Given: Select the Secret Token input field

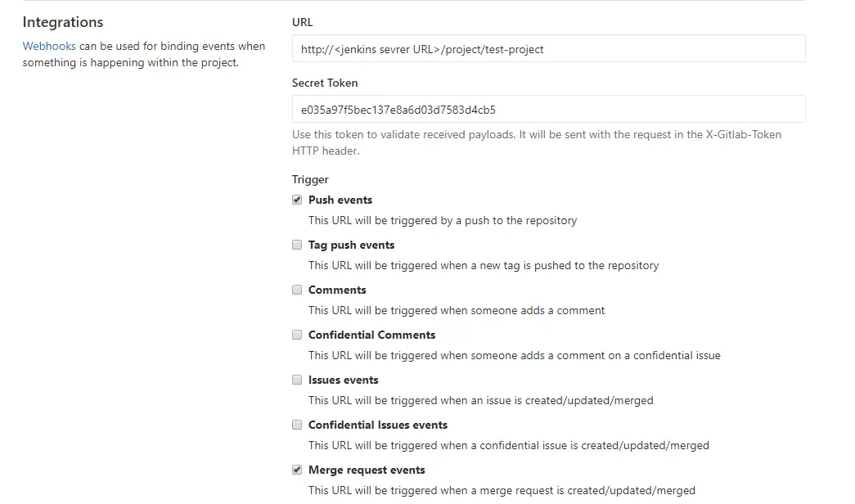Looking at the screenshot, I should pyautogui.click(x=548, y=108).
